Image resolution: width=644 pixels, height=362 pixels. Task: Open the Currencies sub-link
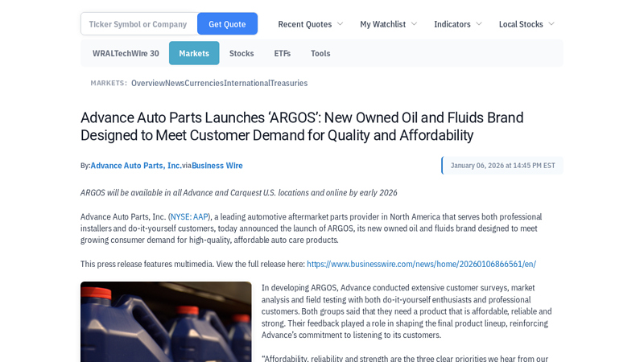click(204, 83)
